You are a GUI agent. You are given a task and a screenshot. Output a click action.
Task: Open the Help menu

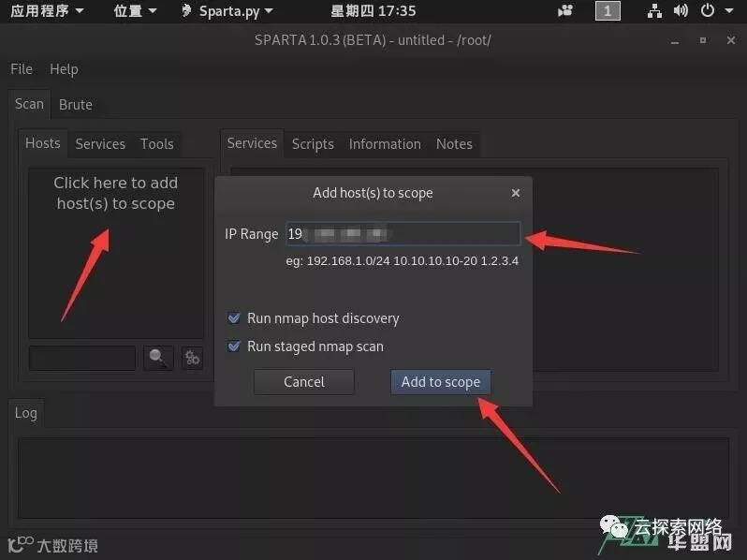(x=64, y=69)
